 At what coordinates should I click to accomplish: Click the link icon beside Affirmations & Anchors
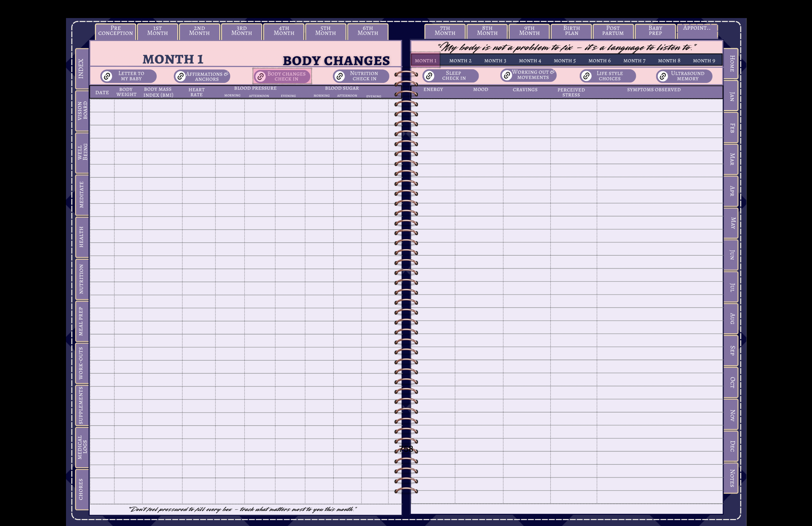click(180, 76)
